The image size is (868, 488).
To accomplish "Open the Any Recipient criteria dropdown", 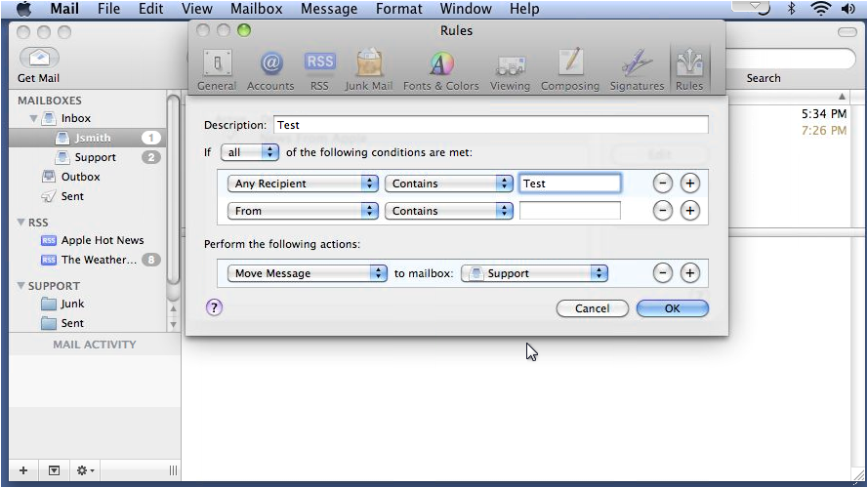I will pos(302,183).
